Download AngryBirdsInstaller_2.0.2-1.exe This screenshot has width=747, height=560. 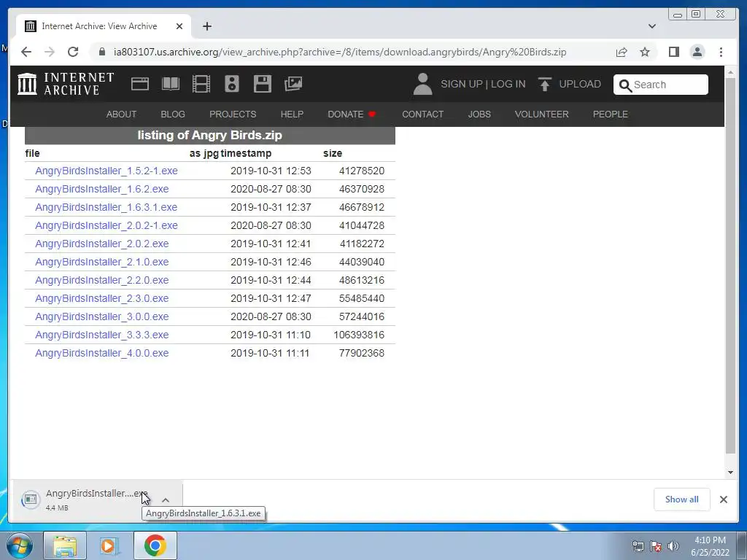107,225
